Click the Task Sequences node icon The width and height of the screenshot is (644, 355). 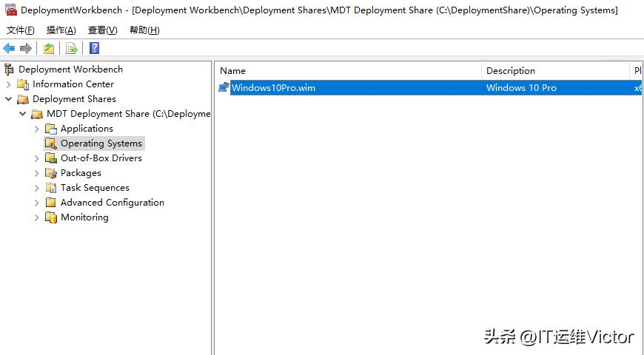[51, 188]
